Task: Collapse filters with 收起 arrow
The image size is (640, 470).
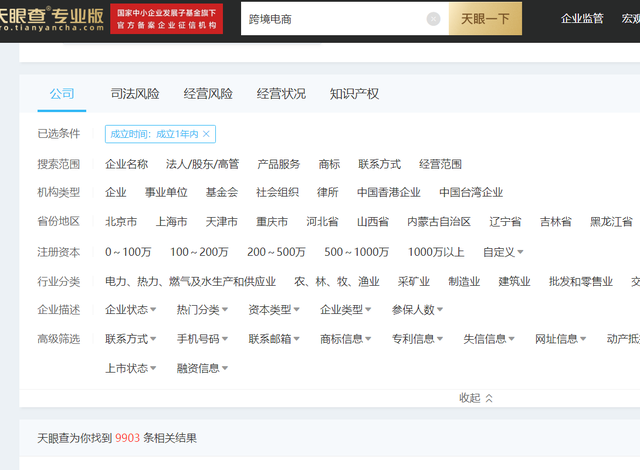Action: [476, 398]
